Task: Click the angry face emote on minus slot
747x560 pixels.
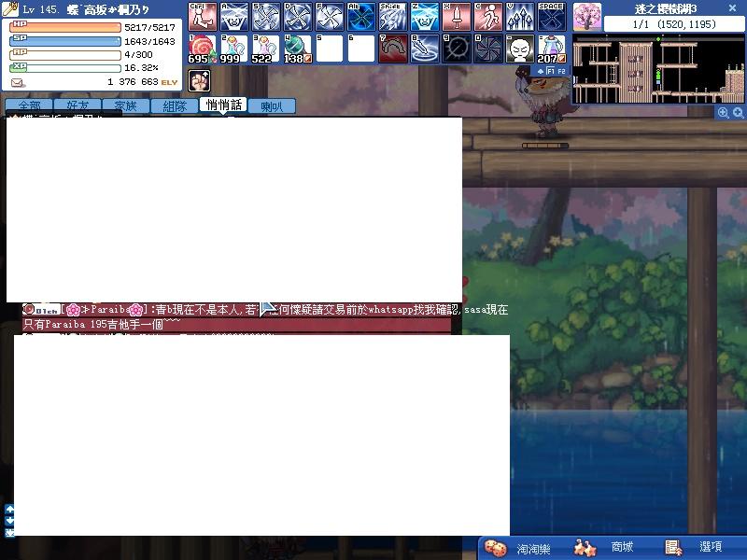Action: 520,49
